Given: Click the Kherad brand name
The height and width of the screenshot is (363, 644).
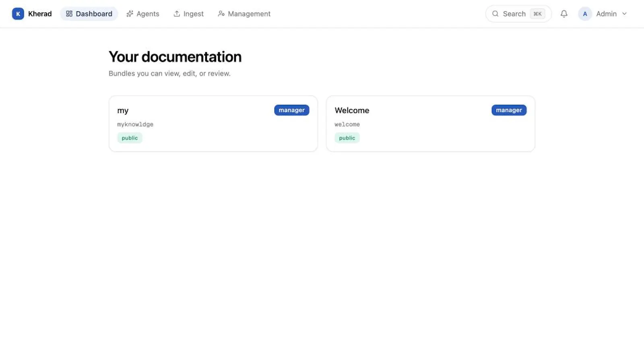Looking at the screenshot, I should pos(40,14).
